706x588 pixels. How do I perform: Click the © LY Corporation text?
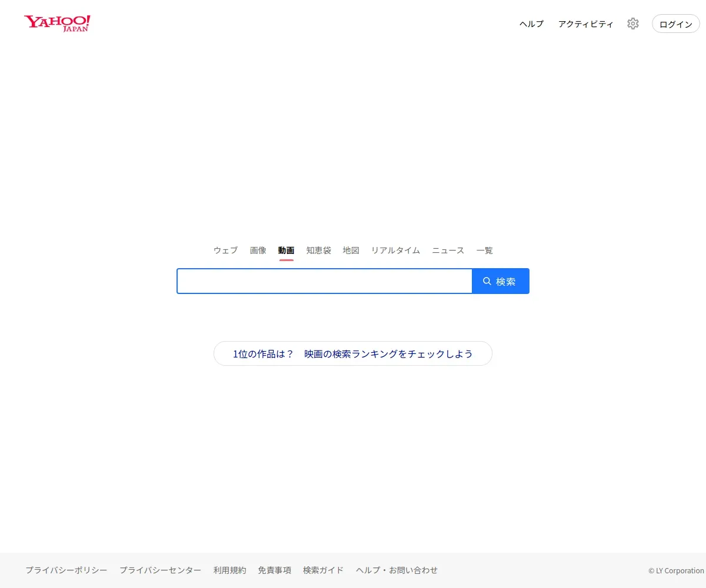tap(677, 570)
